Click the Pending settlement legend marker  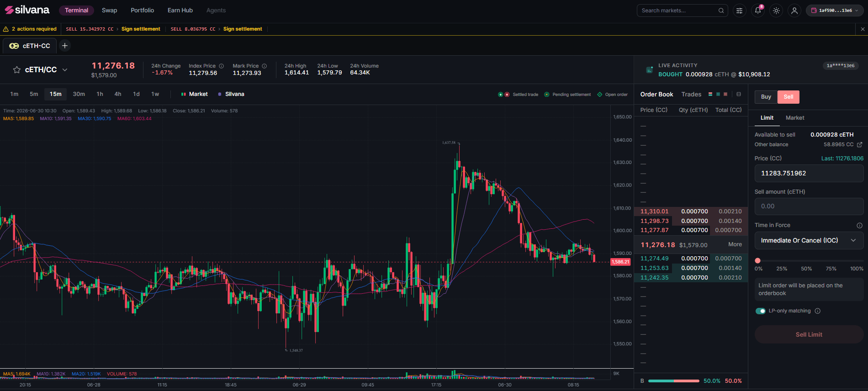547,95
